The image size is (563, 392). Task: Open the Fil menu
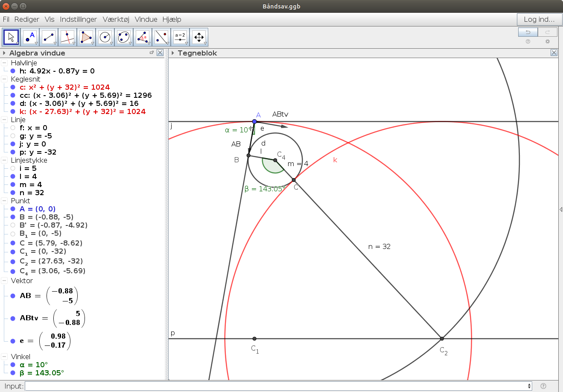pyautogui.click(x=6, y=19)
